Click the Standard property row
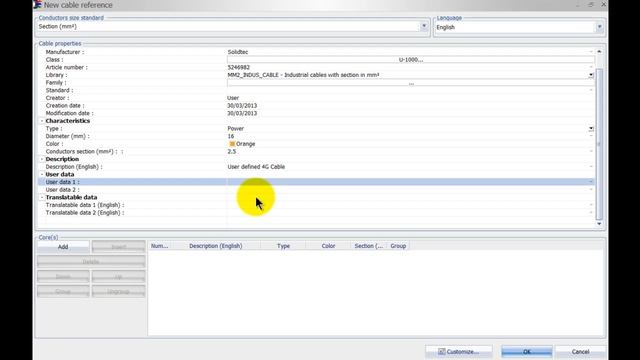The height and width of the screenshot is (360, 640). pyautogui.click(x=316, y=90)
